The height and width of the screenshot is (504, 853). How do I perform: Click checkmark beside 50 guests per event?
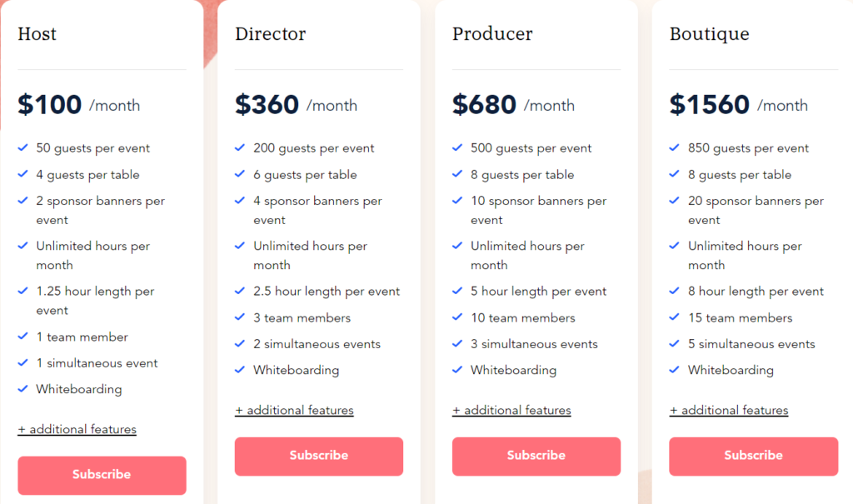pyautogui.click(x=22, y=147)
